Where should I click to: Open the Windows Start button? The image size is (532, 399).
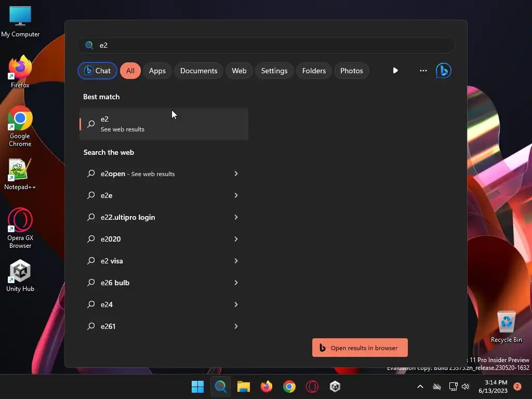pos(197,387)
